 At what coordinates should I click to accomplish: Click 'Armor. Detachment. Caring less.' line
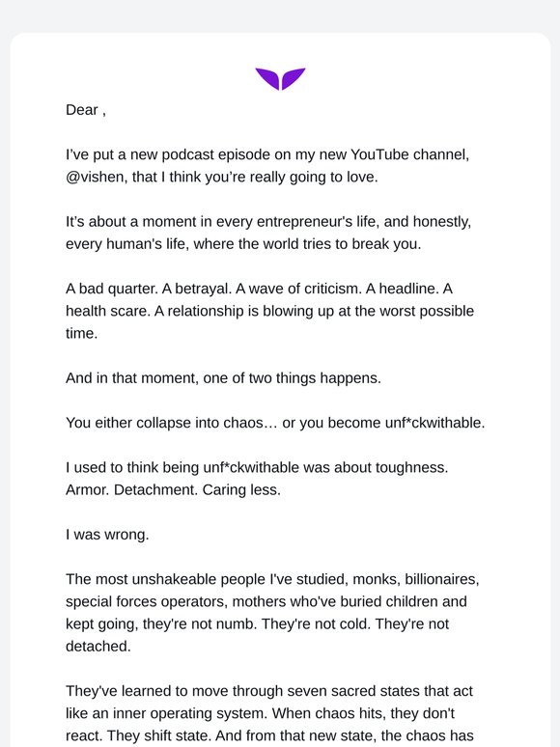[173, 489]
